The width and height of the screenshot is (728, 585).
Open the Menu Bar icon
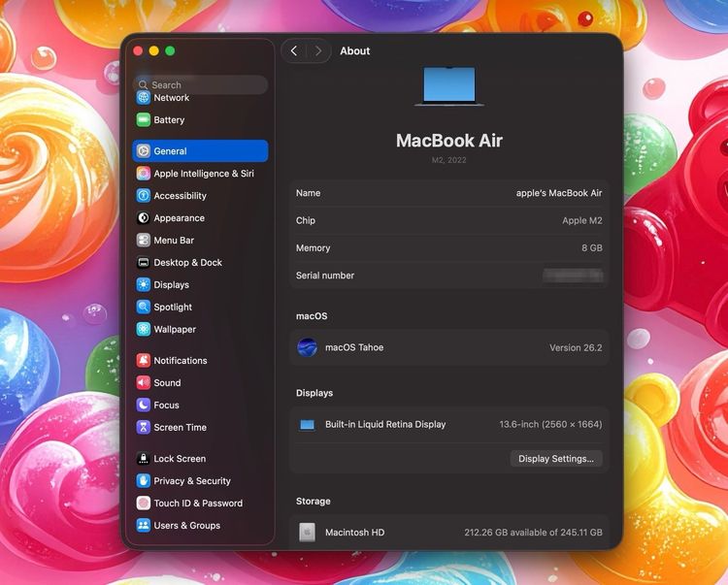(x=144, y=240)
